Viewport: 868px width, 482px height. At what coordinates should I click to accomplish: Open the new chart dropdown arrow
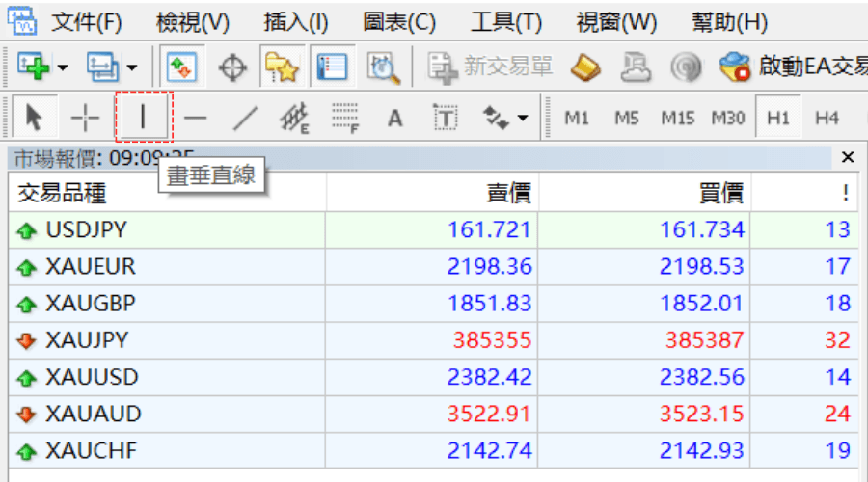coord(63,68)
